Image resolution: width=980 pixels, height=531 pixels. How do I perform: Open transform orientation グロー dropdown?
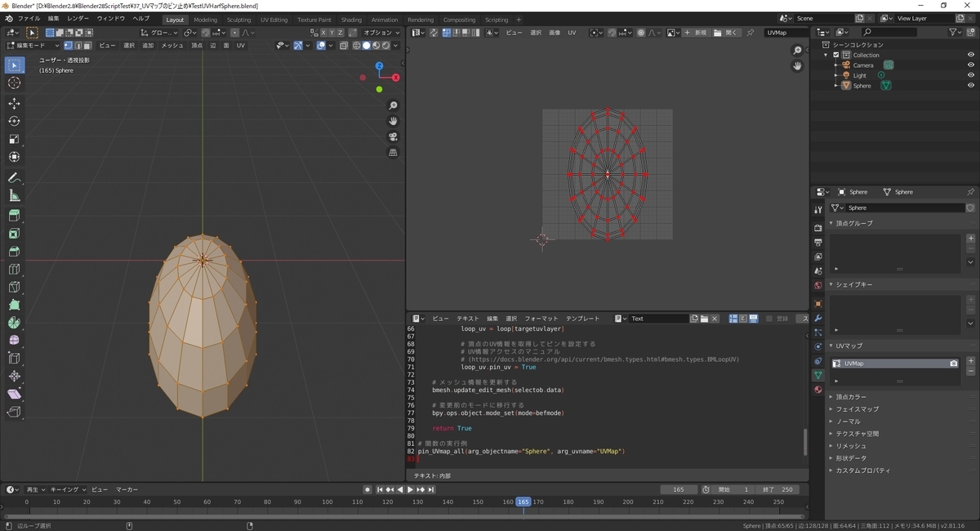coord(158,33)
